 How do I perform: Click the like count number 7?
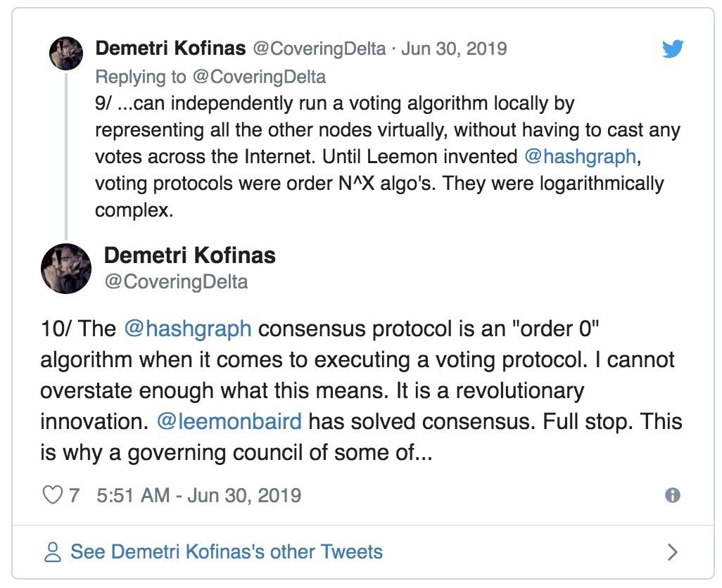tap(74, 496)
